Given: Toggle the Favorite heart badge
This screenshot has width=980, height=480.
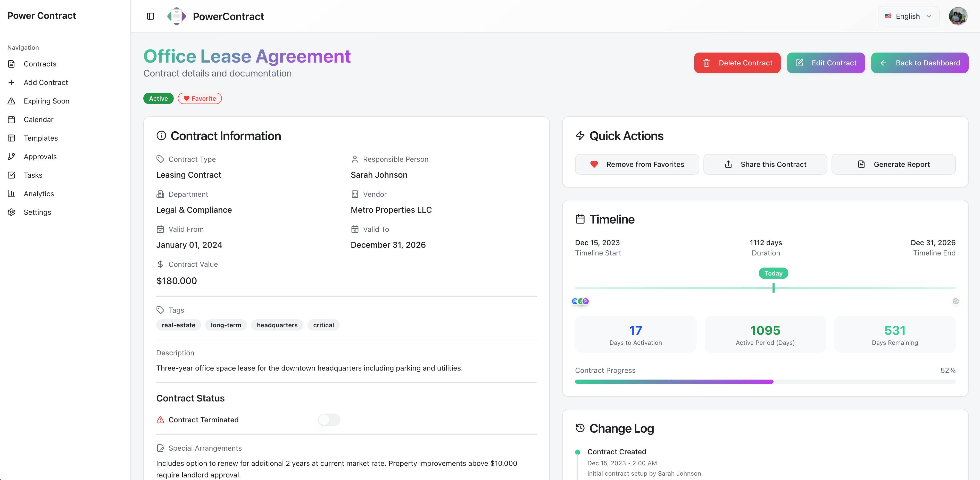Looking at the screenshot, I should pos(200,98).
